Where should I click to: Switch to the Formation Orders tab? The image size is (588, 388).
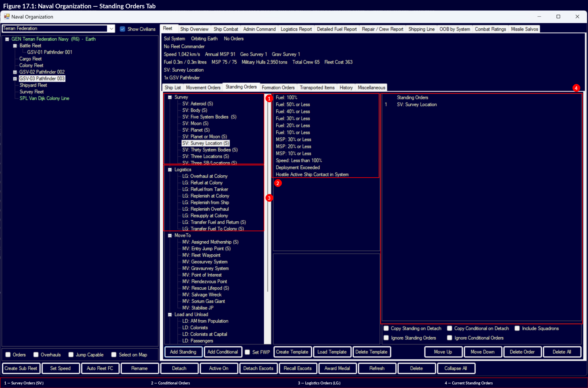pos(278,87)
